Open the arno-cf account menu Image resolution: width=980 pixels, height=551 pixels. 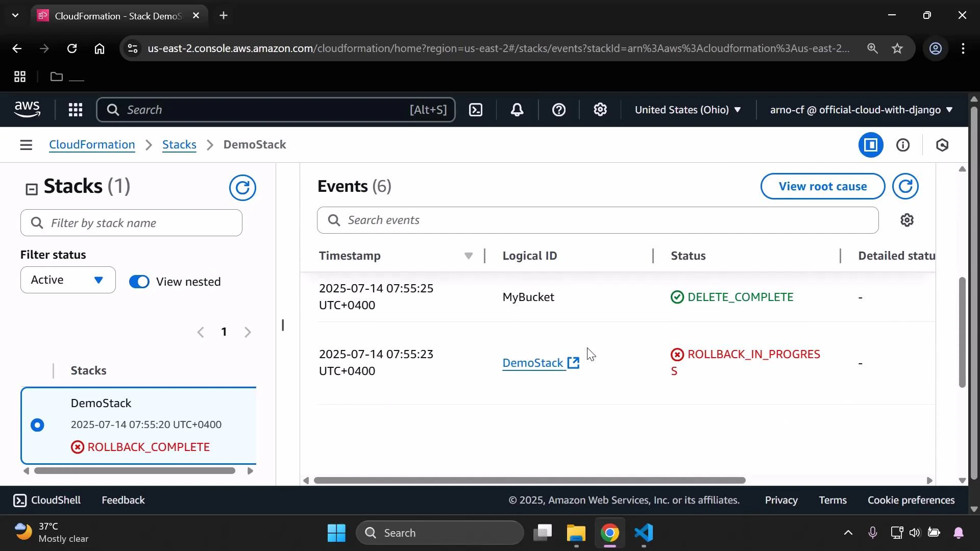[x=861, y=110]
